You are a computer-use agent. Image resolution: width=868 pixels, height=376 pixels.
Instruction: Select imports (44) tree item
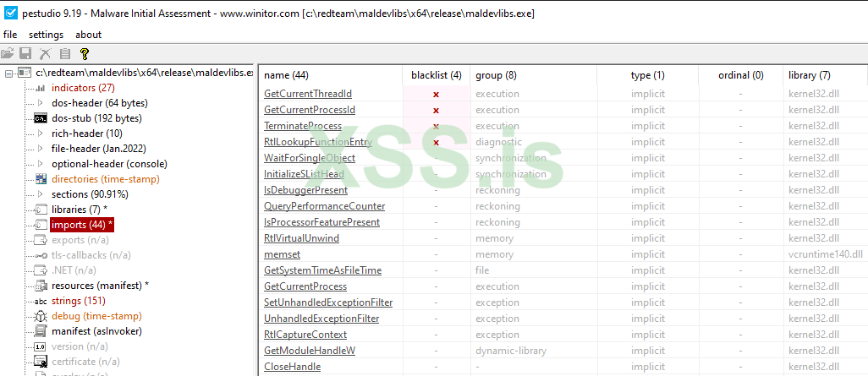point(82,225)
